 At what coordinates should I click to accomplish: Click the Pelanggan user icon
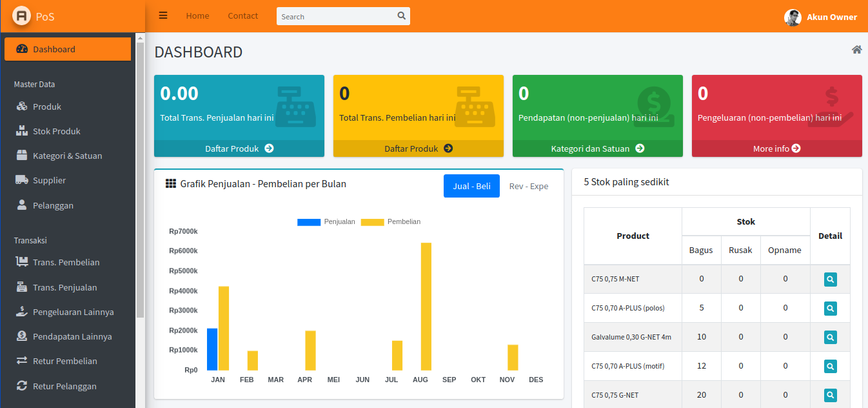pyautogui.click(x=22, y=205)
